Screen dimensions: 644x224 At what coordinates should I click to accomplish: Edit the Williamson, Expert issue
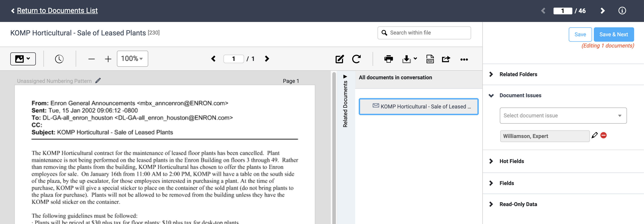pyautogui.click(x=595, y=135)
